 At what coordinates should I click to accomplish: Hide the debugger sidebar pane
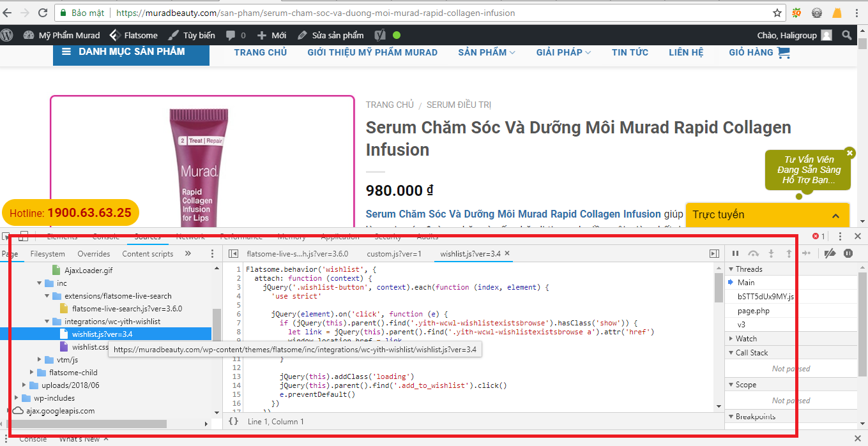pyautogui.click(x=714, y=253)
